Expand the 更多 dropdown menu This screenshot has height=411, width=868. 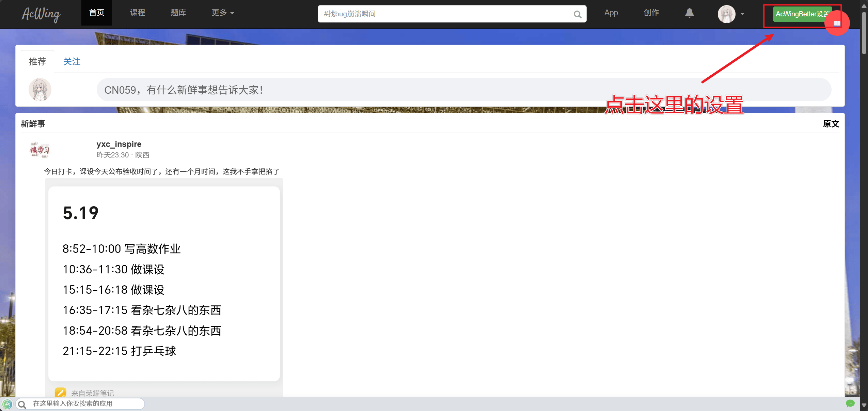[x=223, y=13]
